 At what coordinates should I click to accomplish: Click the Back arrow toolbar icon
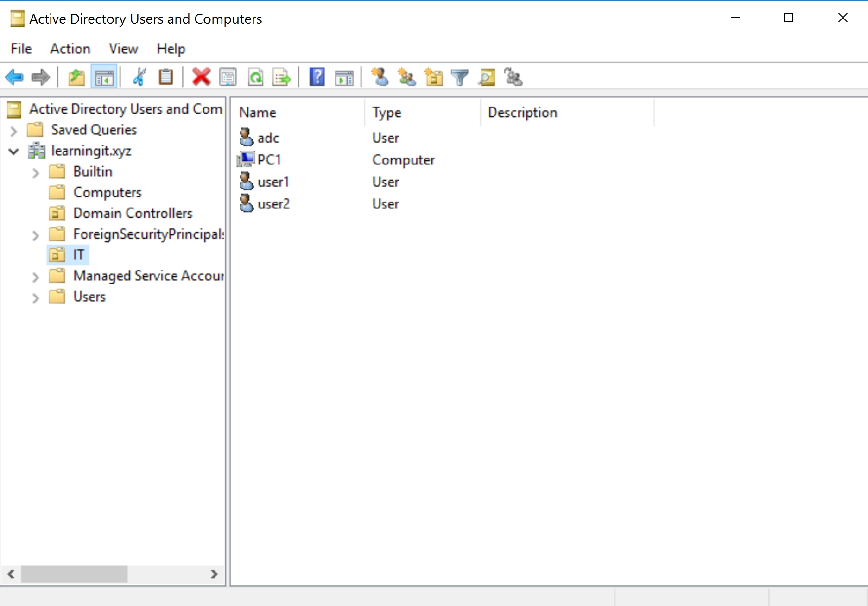coord(14,77)
